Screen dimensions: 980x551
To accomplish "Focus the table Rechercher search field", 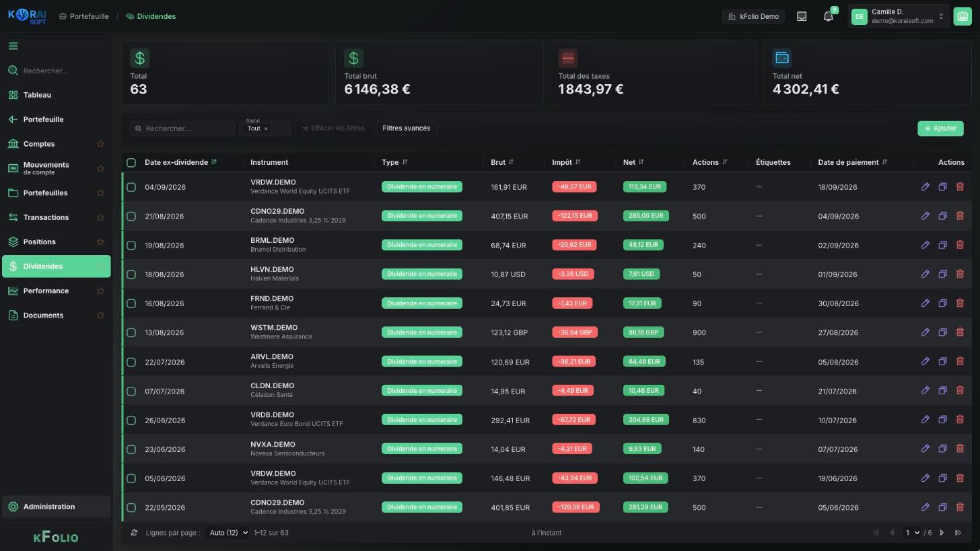I will [x=182, y=128].
